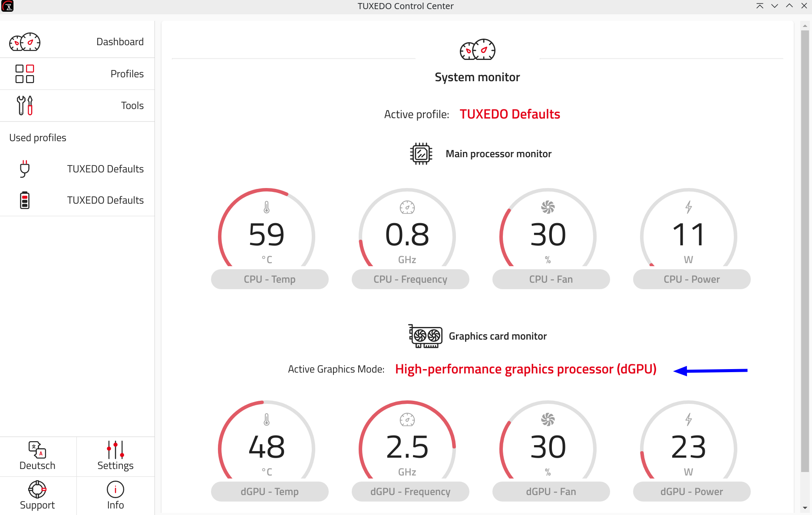Click the dGPU - Fan label
Viewport: 812px width, 515px height.
[x=551, y=492]
